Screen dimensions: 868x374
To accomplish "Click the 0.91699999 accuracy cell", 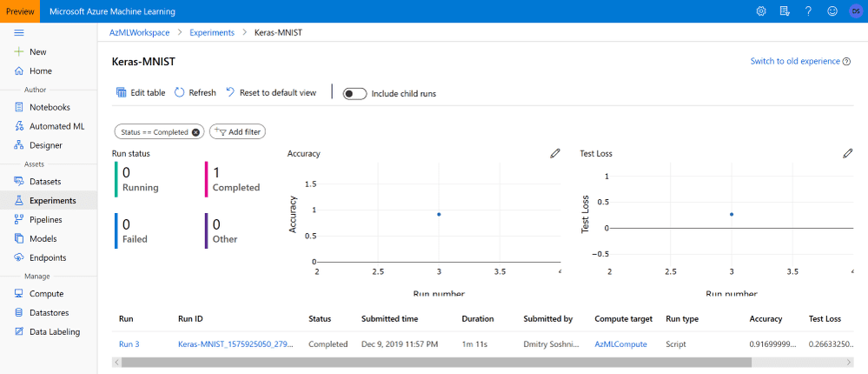I will tap(772, 344).
